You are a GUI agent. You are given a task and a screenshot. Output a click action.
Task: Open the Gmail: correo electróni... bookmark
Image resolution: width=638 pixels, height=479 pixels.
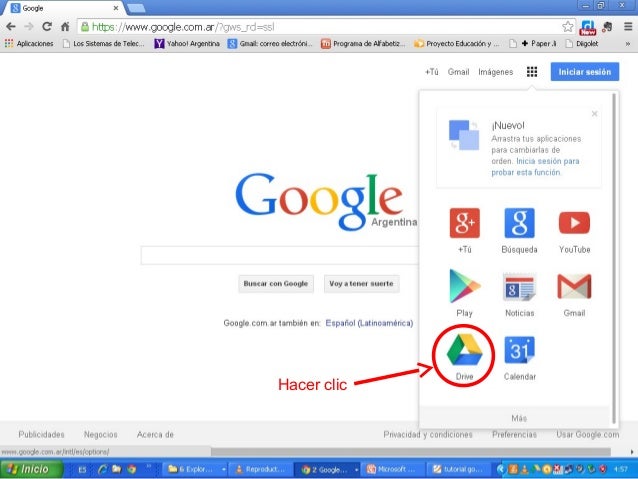(270, 43)
